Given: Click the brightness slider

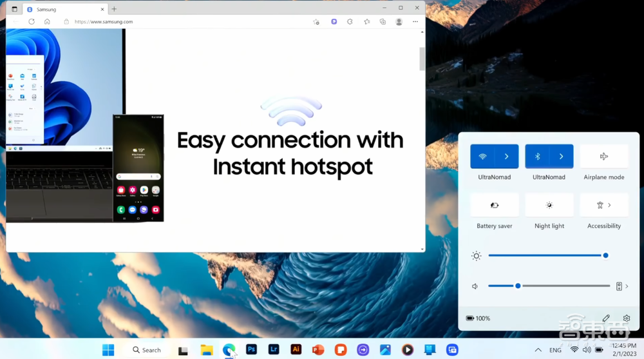Looking at the screenshot, I should 546,256.
